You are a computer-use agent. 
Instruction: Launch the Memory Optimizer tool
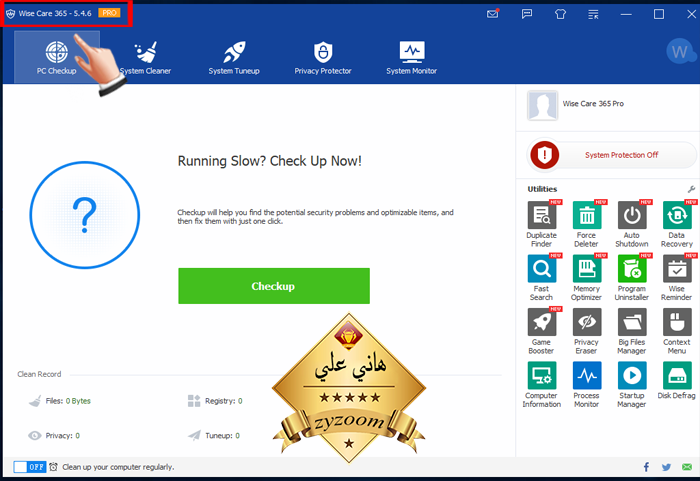587,269
